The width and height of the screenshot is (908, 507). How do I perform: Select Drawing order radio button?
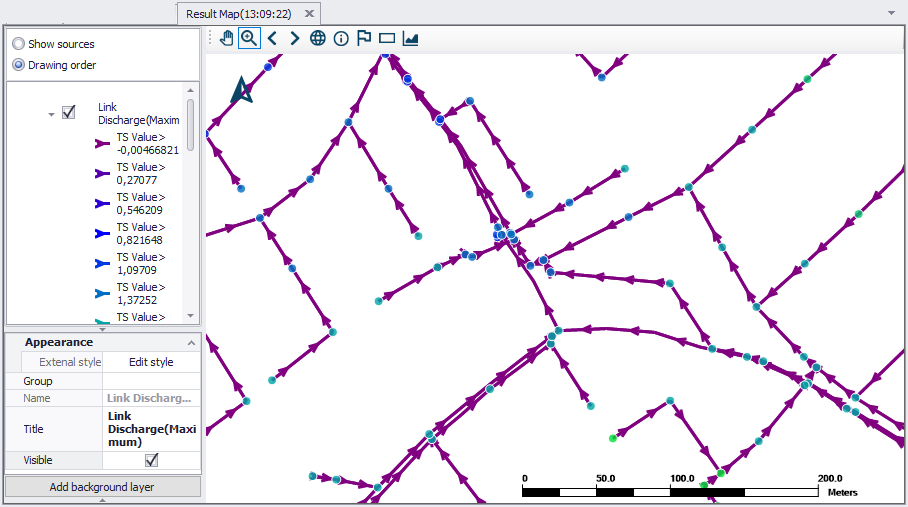click(19, 65)
